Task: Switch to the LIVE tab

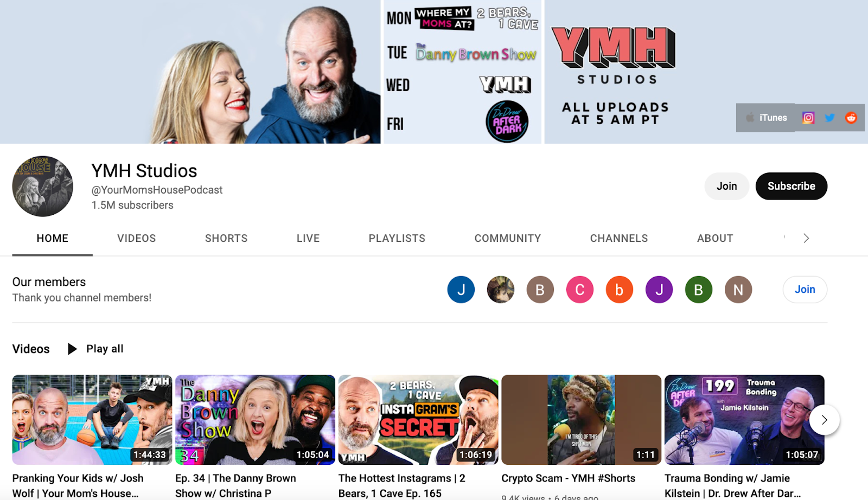Action: coord(308,238)
